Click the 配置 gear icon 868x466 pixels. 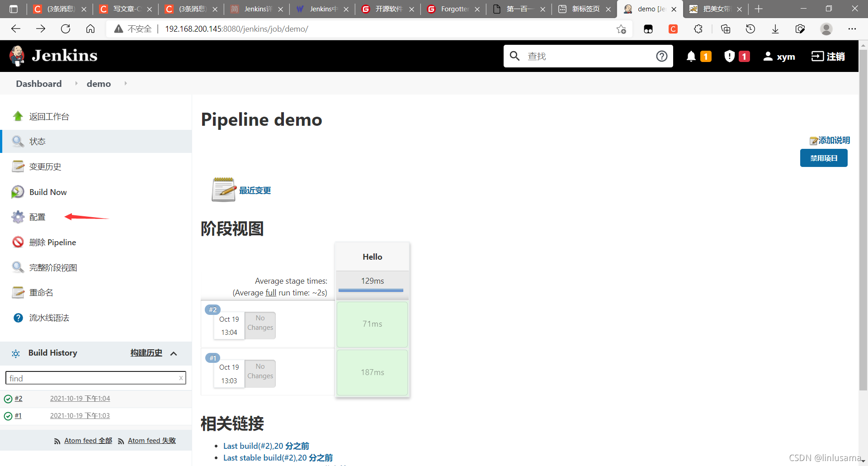point(18,217)
